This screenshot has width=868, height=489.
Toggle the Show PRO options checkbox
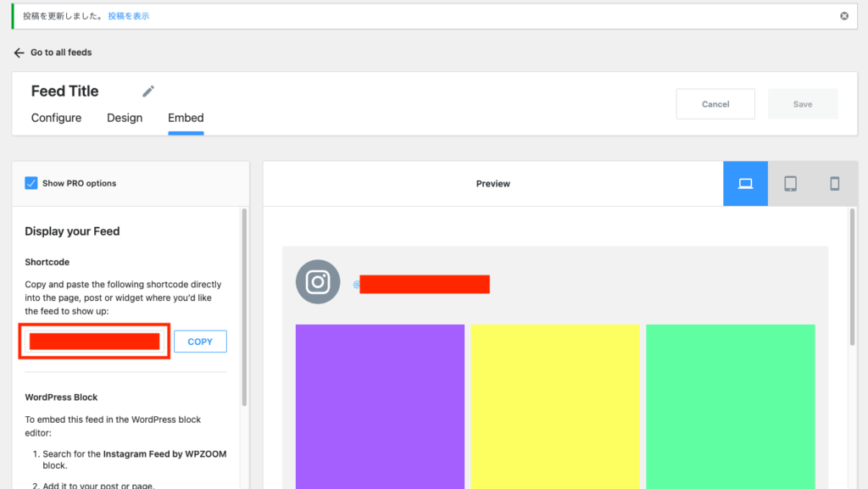pos(31,183)
